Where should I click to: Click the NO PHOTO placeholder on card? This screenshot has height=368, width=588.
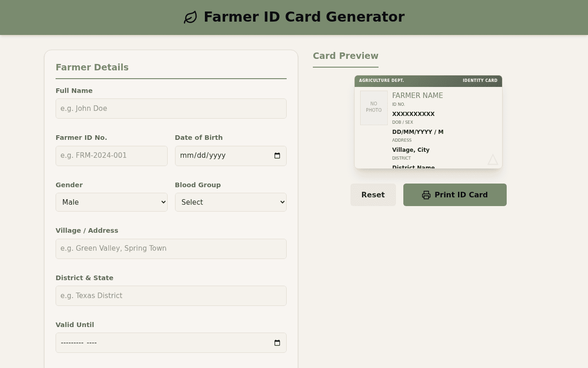pyautogui.click(x=374, y=108)
